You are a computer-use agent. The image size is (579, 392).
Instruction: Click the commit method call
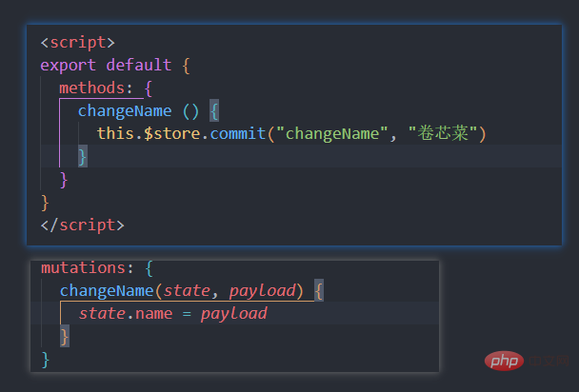[x=238, y=134]
